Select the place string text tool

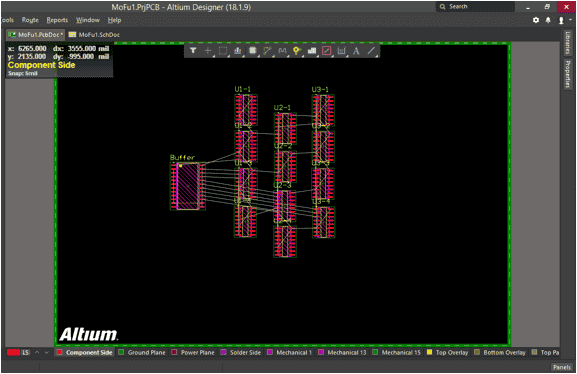point(356,51)
